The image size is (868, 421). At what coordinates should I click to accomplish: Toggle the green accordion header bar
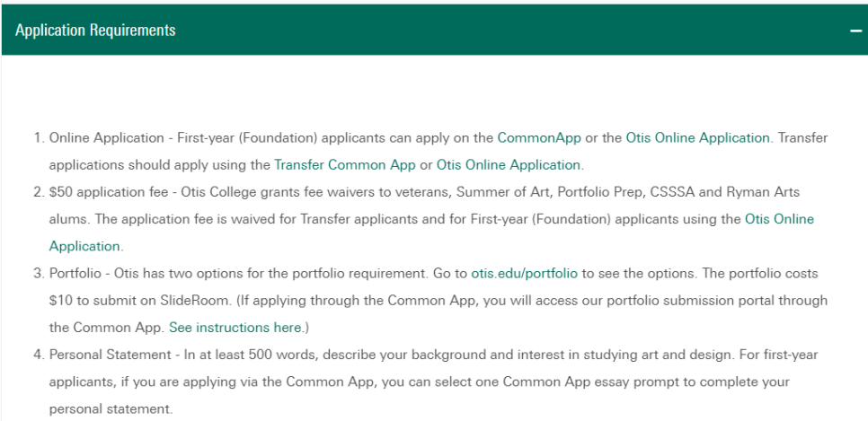(435, 30)
